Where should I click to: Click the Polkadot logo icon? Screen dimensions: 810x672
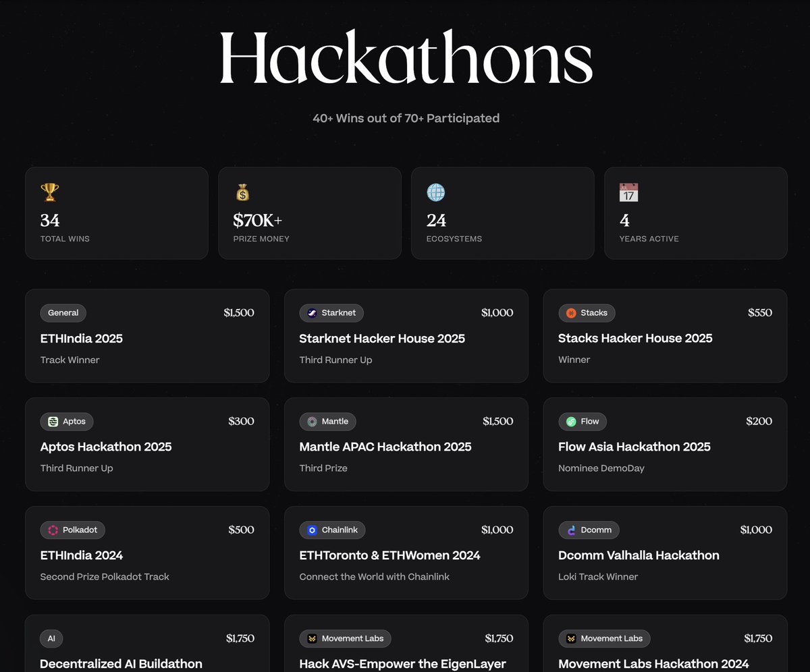point(54,530)
